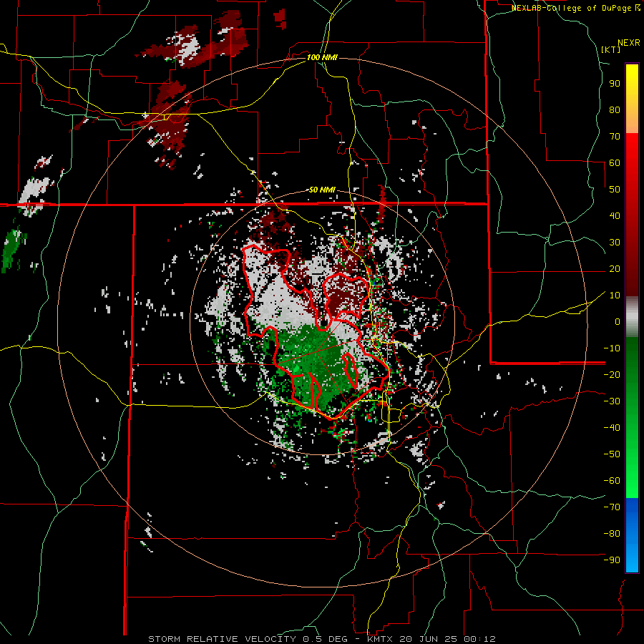Image resolution: width=644 pixels, height=644 pixels.
Task: Click the "[KT]" units label
Action: 611,49
